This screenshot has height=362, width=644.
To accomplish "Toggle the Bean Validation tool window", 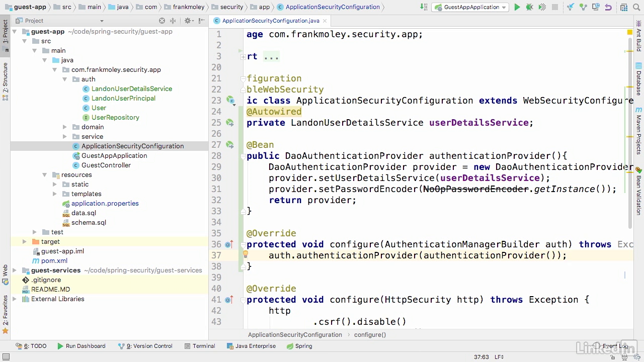I will (638, 191).
